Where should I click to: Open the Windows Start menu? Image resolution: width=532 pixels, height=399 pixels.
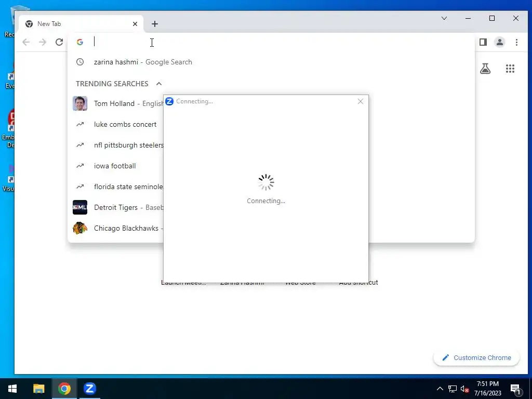12,389
